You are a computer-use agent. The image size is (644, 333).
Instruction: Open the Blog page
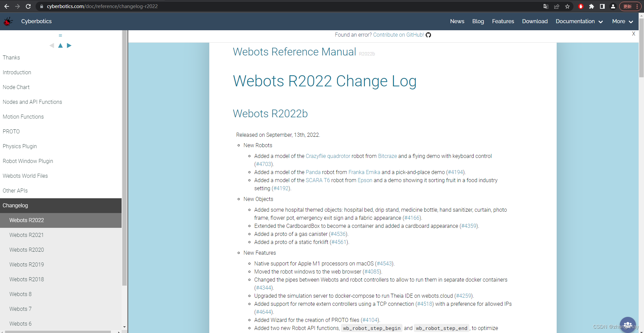click(478, 21)
